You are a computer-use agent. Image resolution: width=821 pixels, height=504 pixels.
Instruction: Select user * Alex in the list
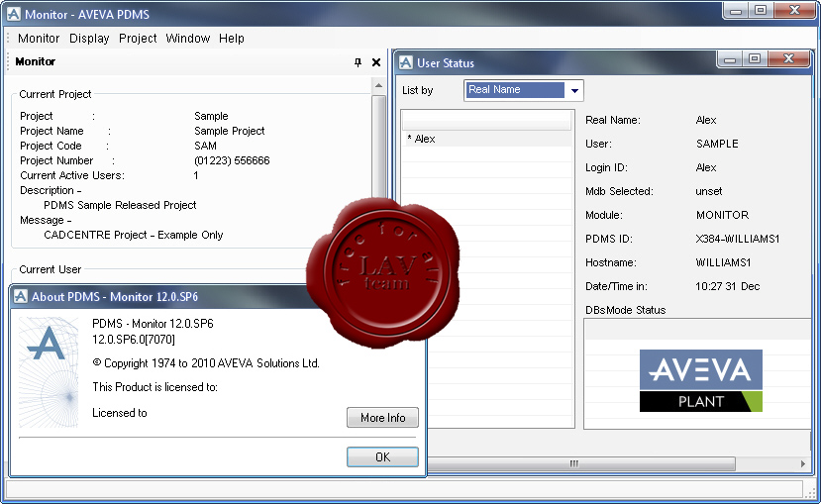point(487,139)
